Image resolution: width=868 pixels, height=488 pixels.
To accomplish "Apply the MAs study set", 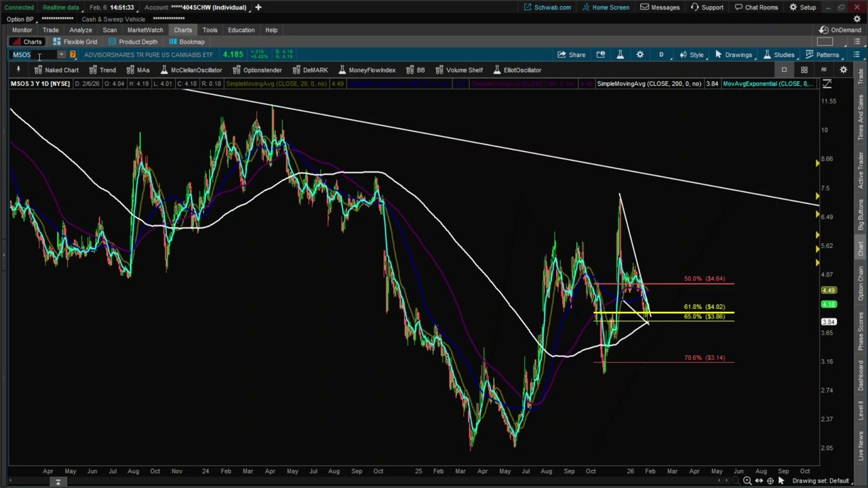I will coord(138,70).
